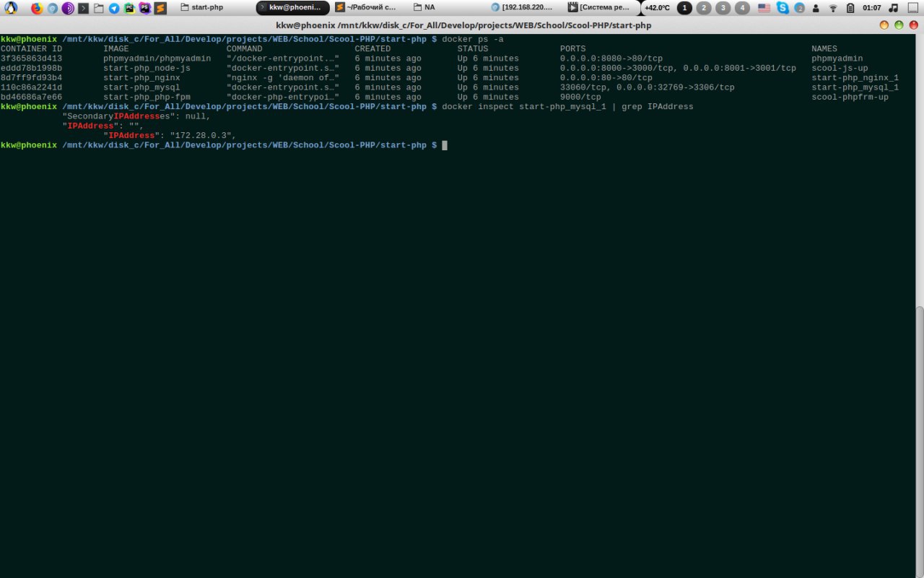Image resolution: width=924 pixels, height=578 pixels.
Task: Click the container name start-php_nginx_1
Action: 855,77
